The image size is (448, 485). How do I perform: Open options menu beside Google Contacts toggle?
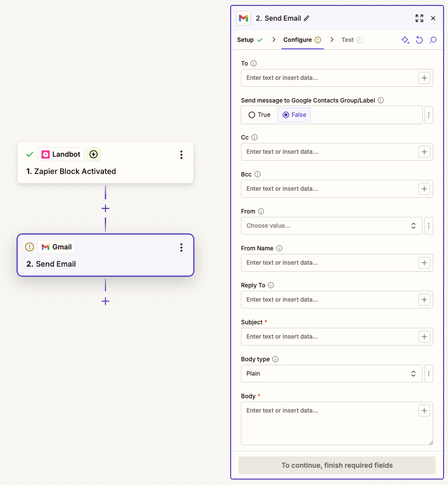click(x=428, y=115)
